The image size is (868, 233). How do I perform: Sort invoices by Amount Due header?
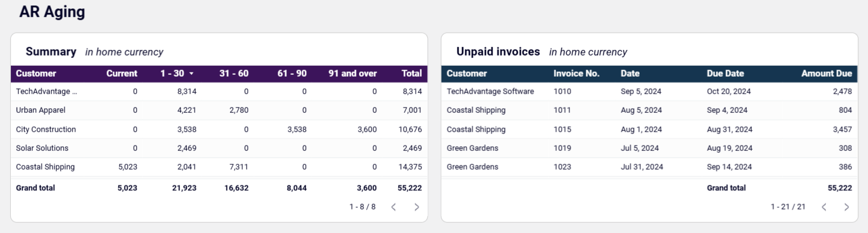click(826, 74)
